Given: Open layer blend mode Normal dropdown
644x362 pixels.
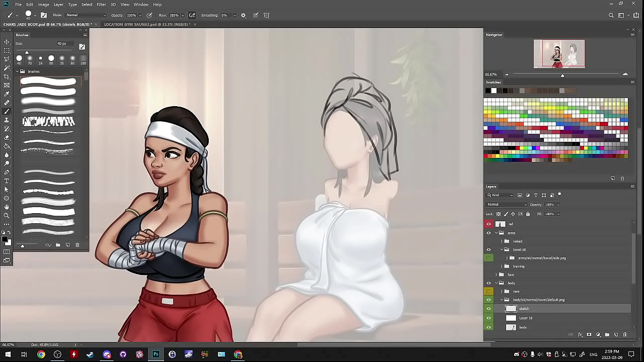Looking at the screenshot, I should 507,205.
